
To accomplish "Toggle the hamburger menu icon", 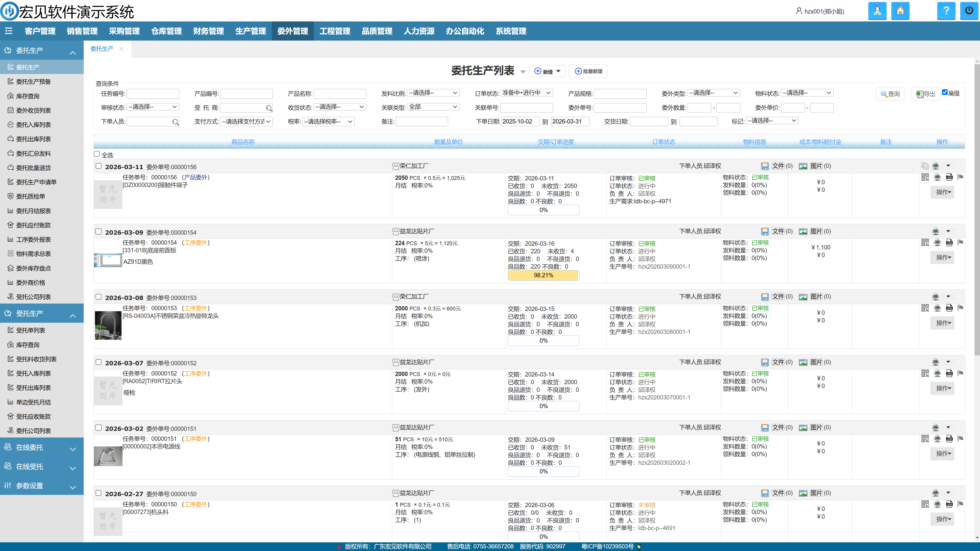I will [x=9, y=31].
